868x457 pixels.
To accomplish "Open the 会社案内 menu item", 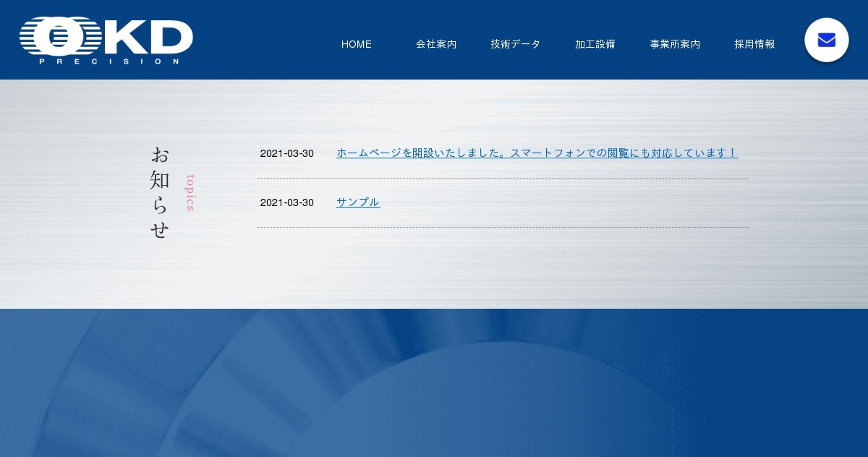I will click(436, 44).
